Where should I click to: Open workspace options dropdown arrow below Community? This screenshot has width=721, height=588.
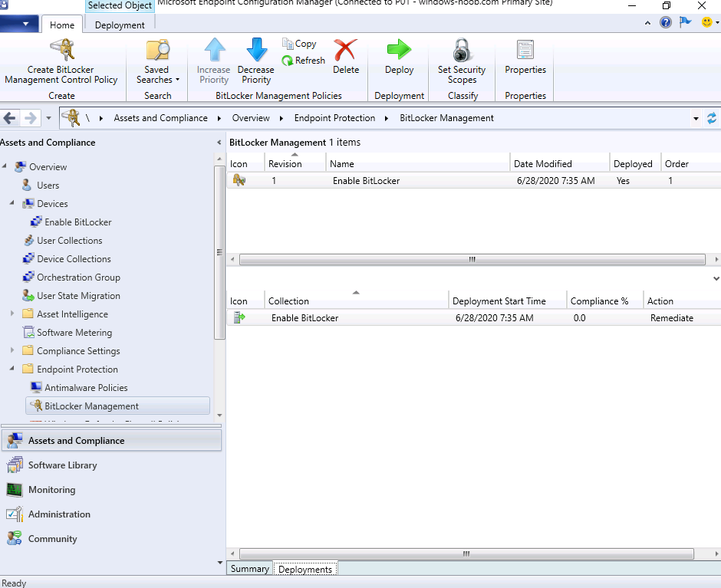pyautogui.click(x=220, y=563)
